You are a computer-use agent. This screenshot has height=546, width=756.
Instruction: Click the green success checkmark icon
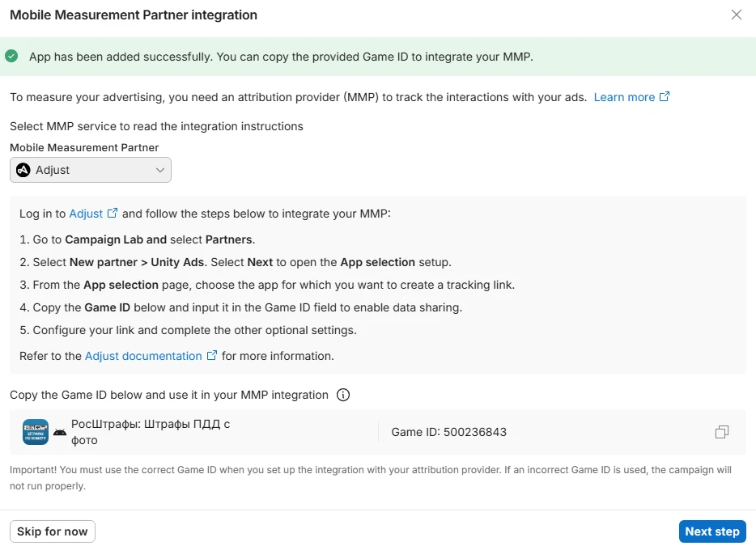point(11,57)
